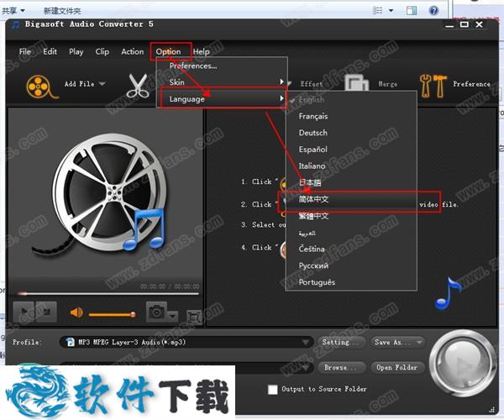504x420 pixels.
Task: Click the playback progress bar
Action: 108,293
